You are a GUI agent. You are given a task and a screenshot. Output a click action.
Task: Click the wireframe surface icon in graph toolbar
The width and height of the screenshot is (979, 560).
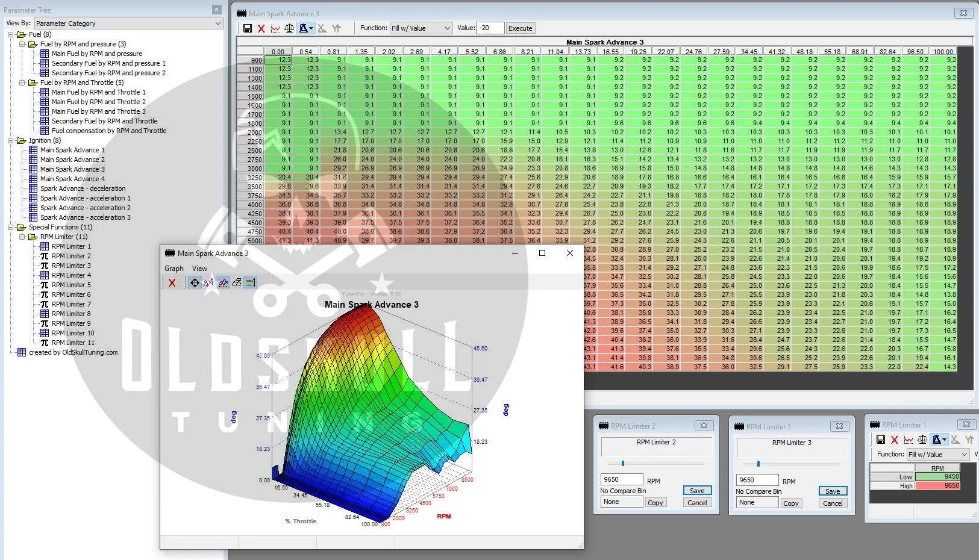237,282
